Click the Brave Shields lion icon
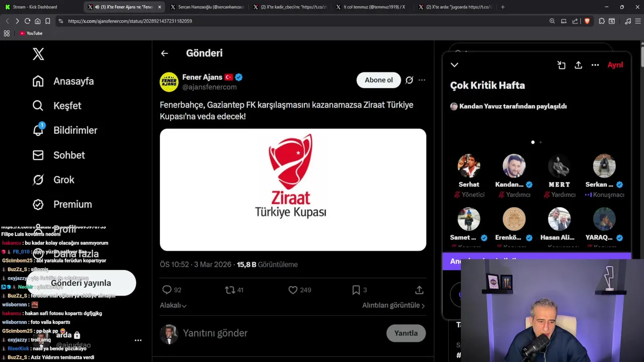 click(x=587, y=21)
